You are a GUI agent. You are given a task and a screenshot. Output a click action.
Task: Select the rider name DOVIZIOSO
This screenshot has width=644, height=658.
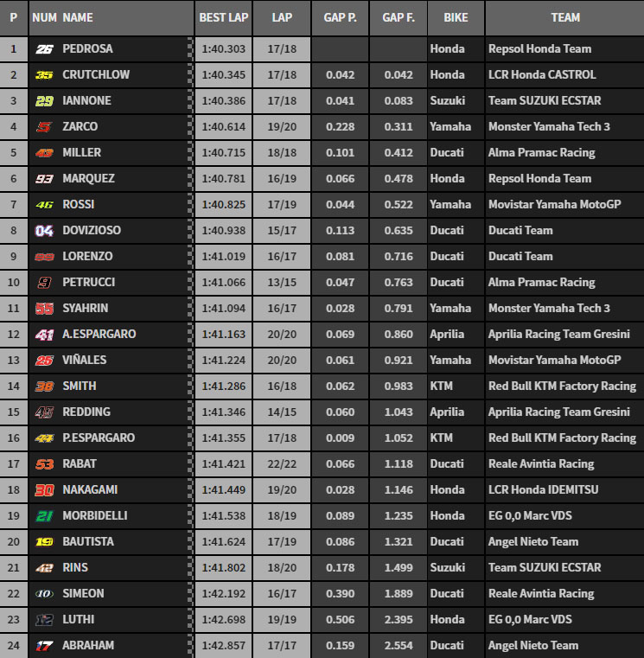point(92,230)
